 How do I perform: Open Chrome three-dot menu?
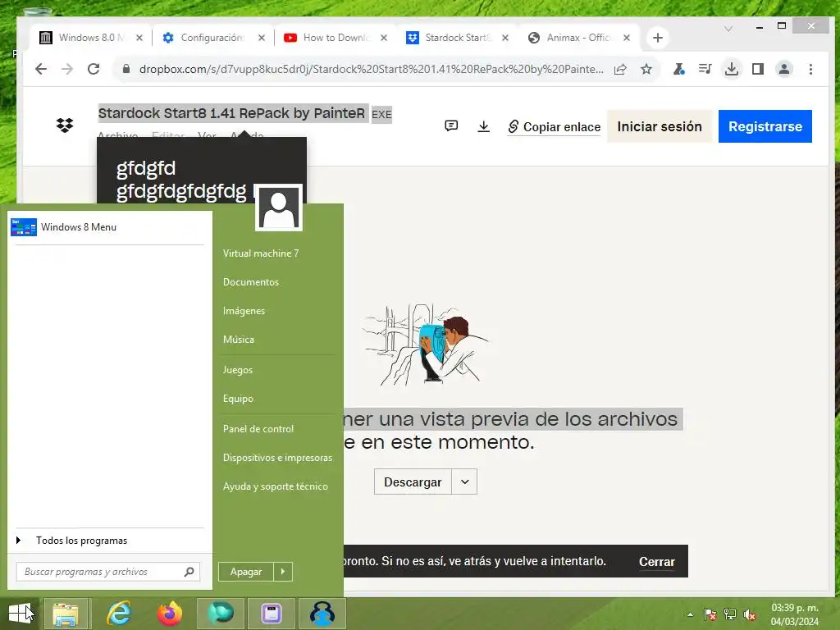(x=810, y=69)
